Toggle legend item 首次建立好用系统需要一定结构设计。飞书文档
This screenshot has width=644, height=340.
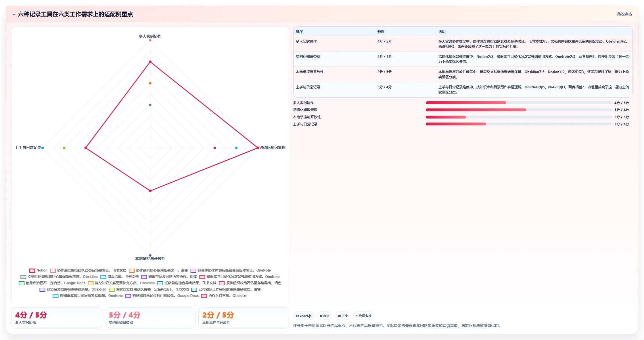click(x=149, y=289)
